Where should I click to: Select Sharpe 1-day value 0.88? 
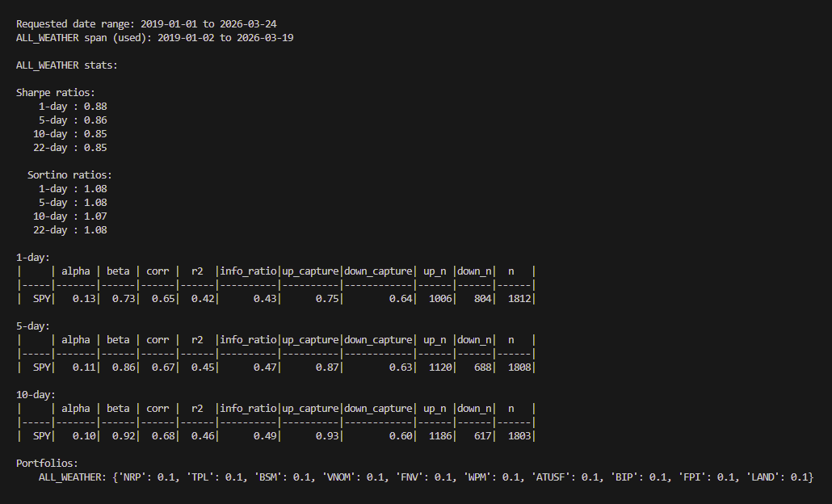point(95,106)
